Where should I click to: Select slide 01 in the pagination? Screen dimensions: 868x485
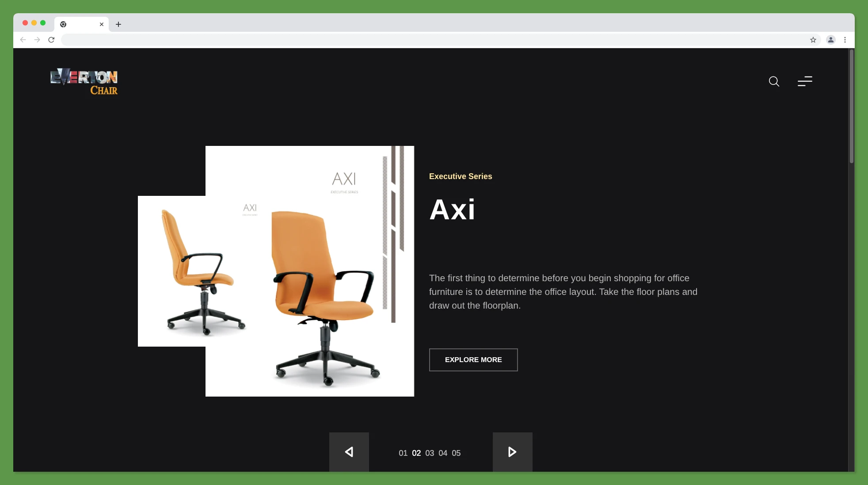(x=403, y=453)
